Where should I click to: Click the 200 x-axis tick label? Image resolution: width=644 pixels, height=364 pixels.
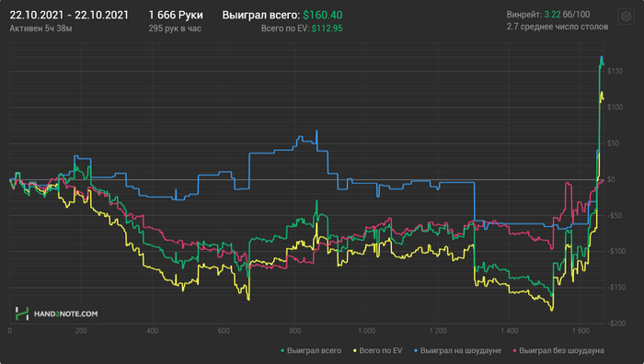tap(81, 331)
